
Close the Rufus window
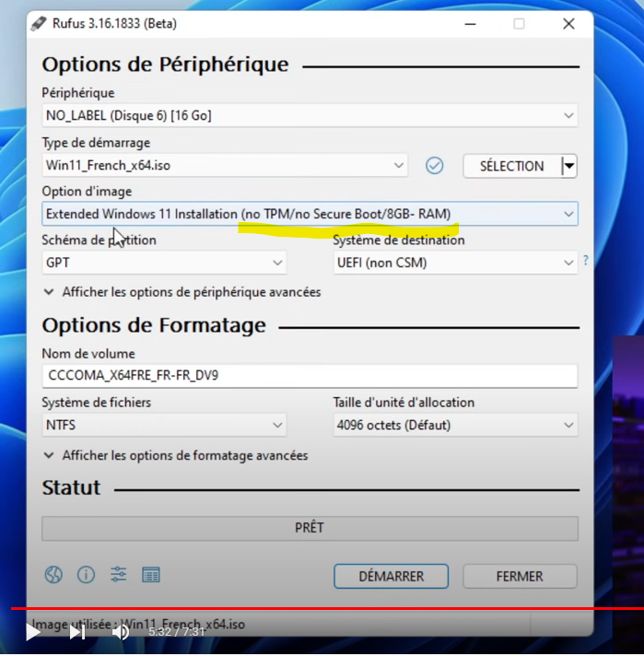pos(568,24)
